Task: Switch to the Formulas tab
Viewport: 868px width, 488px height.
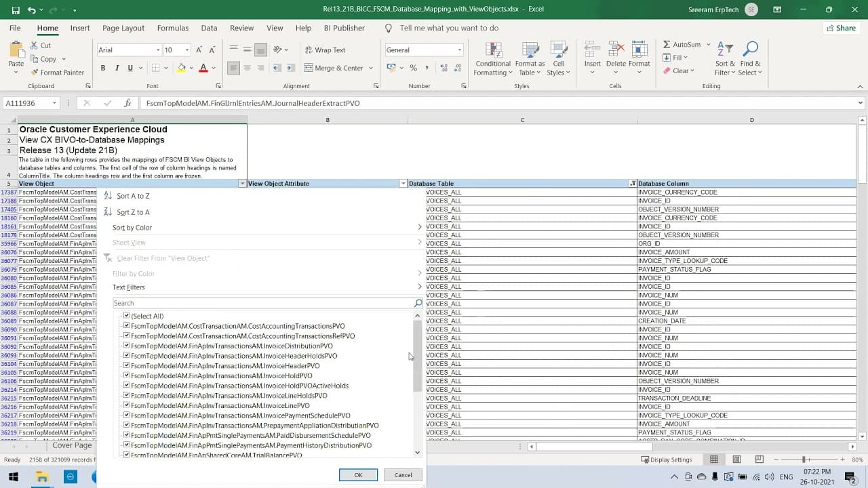Action: [173, 28]
